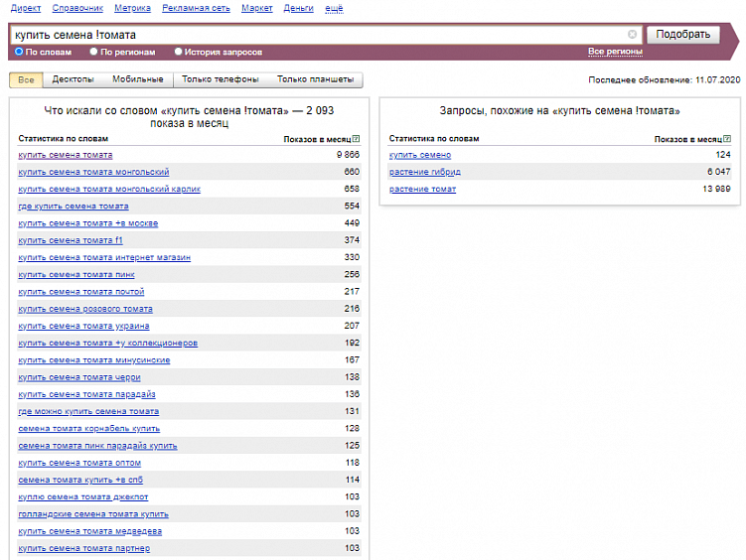The height and width of the screenshot is (560, 746).
Task: Open the query 'купить семена томата пинк'
Action: [76, 275]
